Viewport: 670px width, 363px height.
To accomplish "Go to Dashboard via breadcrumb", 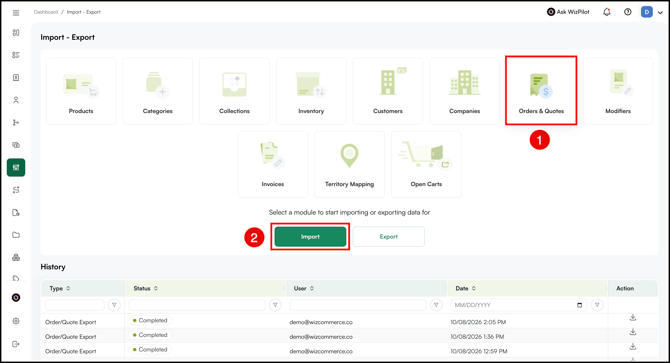I will [x=46, y=12].
